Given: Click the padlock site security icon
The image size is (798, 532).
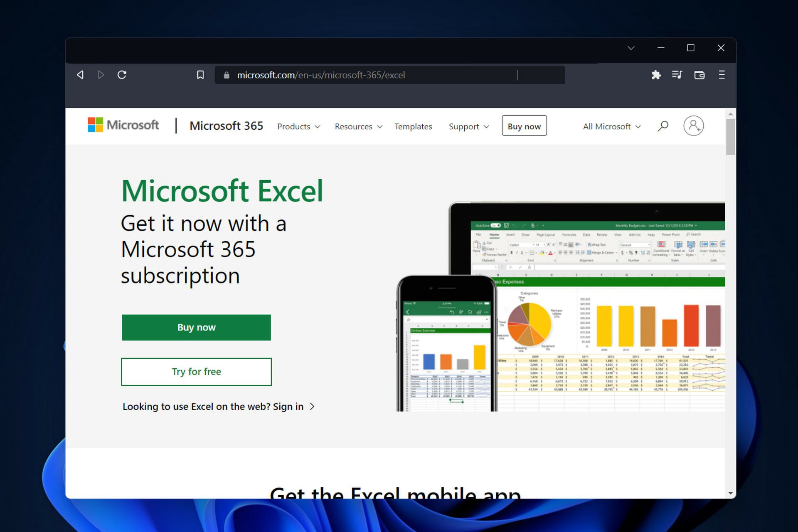Looking at the screenshot, I should (x=227, y=75).
